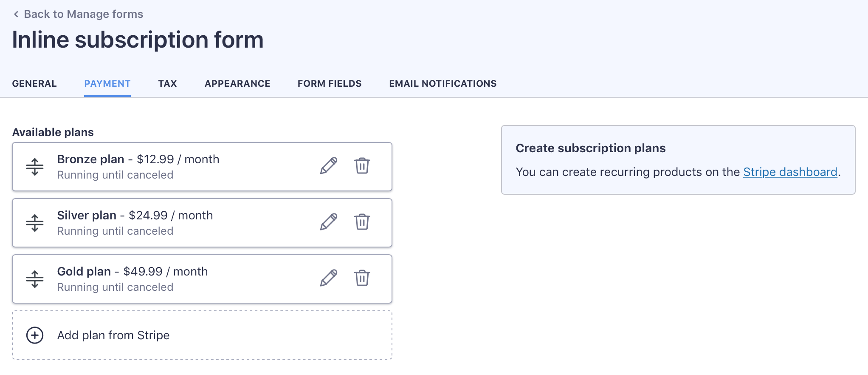Image resolution: width=868 pixels, height=375 pixels.
Task: Click the Silver plan edit pencil
Action: point(329,222)
